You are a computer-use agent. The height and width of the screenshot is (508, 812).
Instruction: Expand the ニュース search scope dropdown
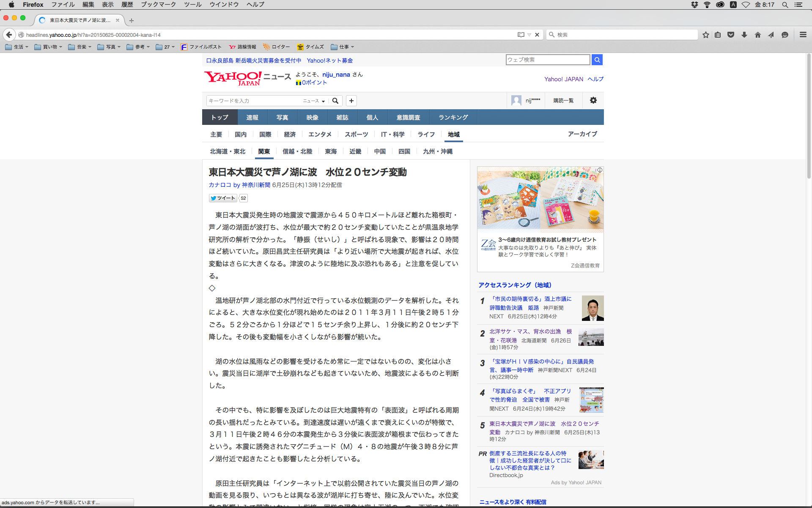pos(313,101)
